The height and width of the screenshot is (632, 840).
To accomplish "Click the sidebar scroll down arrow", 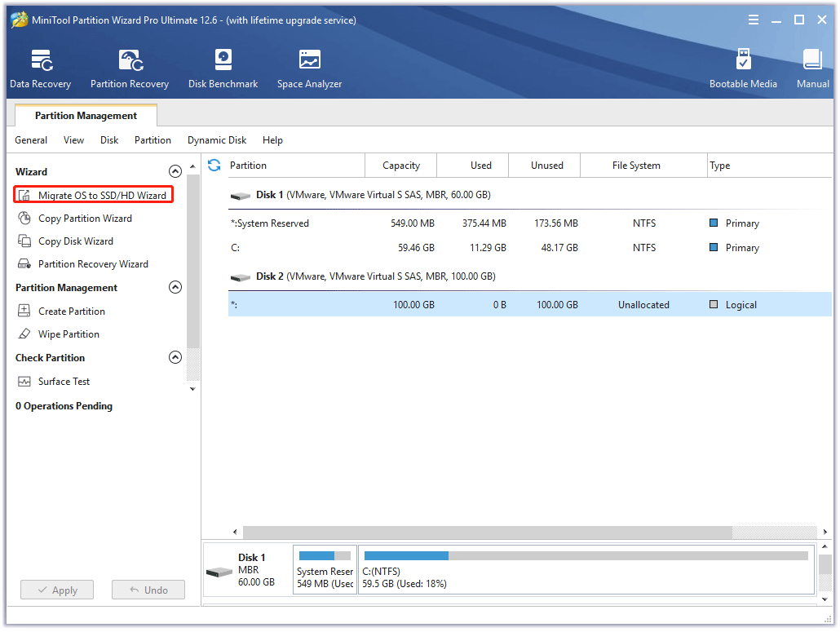I will point(192,389).
